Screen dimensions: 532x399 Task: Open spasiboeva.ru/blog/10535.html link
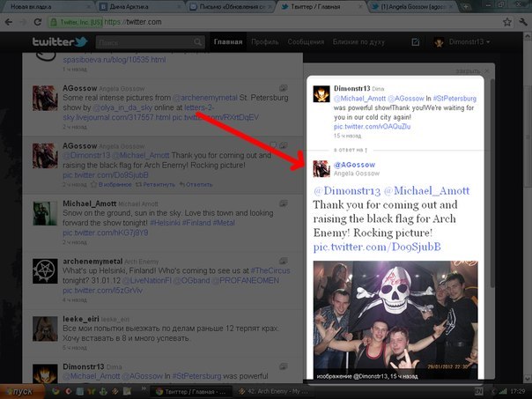[115, 60]
